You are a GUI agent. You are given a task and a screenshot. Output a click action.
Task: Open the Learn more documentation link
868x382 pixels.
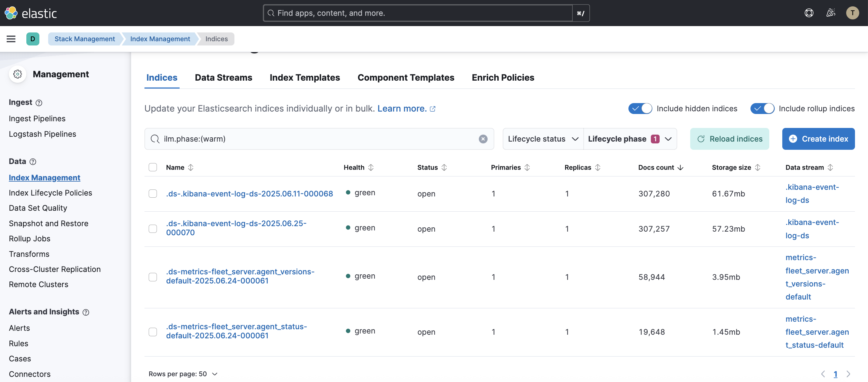(406, 109)
